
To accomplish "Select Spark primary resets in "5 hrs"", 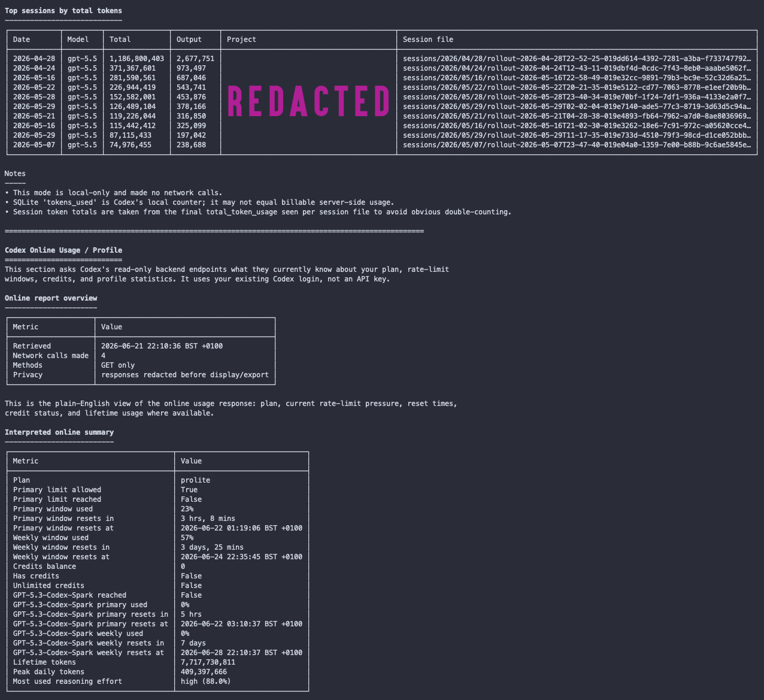I will (192, 614).
